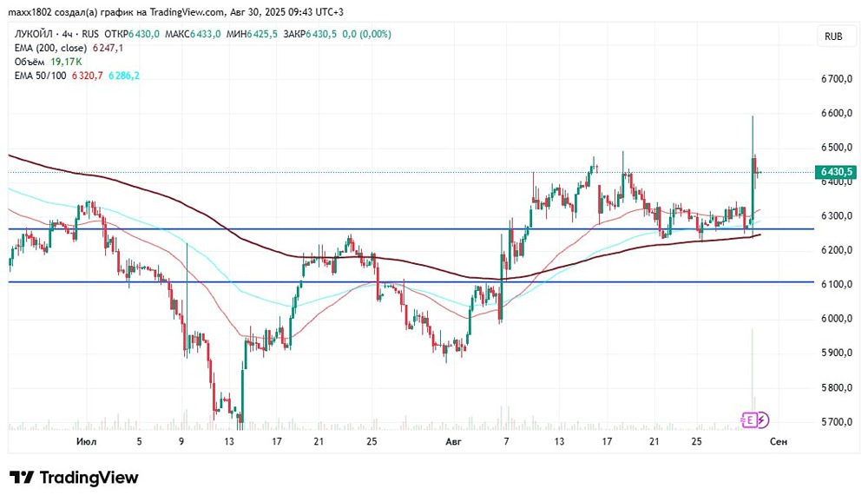This screenshot has height=502, width=868.
Task: Click the 6000,0 price axis label
Action: click(837, 319)
